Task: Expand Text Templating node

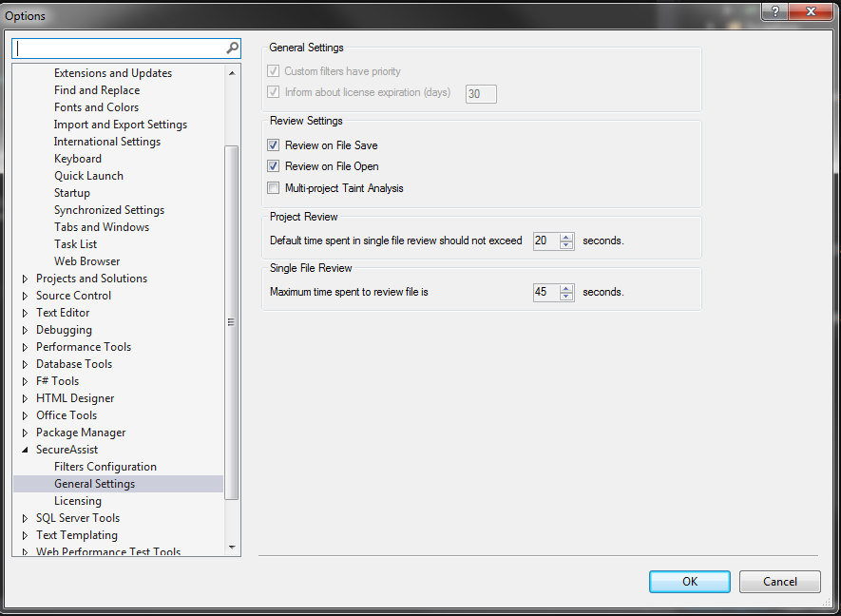Action: point(25,535)
